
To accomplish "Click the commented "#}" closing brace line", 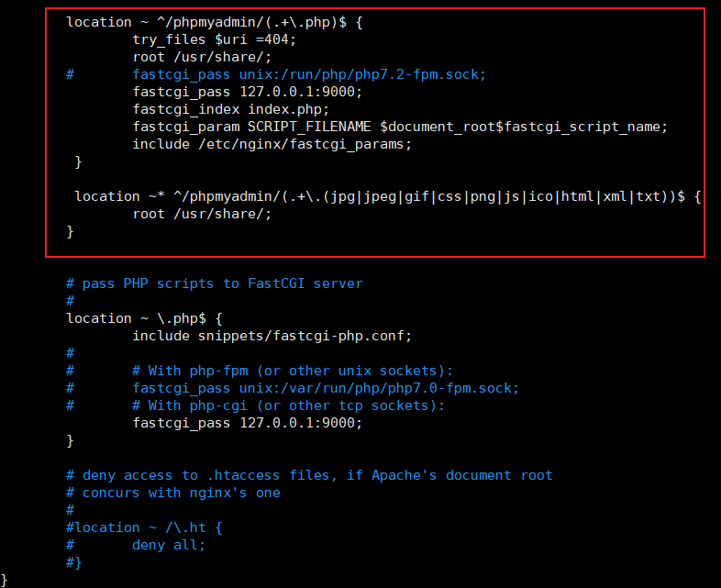I will pyautogui.click(x=74, y=562).
